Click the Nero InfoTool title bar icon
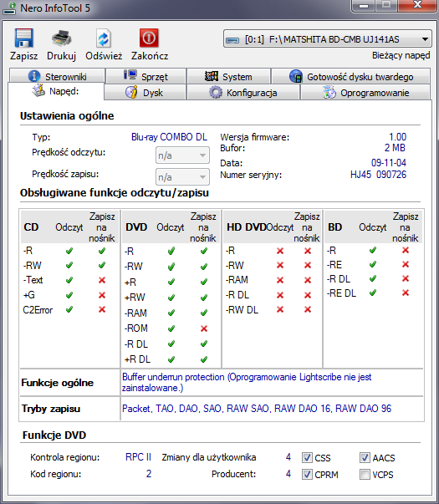 [9, 8]
